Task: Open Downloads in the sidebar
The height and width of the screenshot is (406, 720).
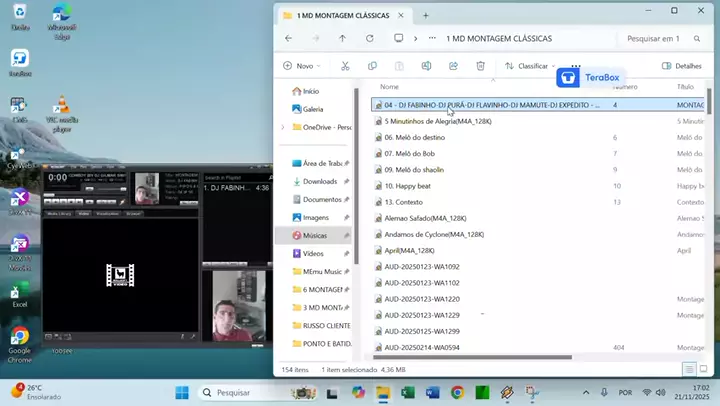Action: click(319, 181)
